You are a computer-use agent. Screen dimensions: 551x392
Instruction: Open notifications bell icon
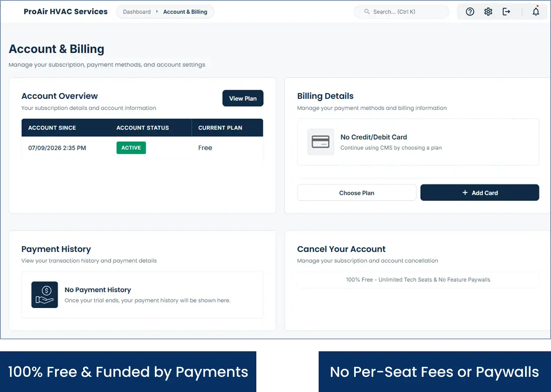click(x=536, y=12)
